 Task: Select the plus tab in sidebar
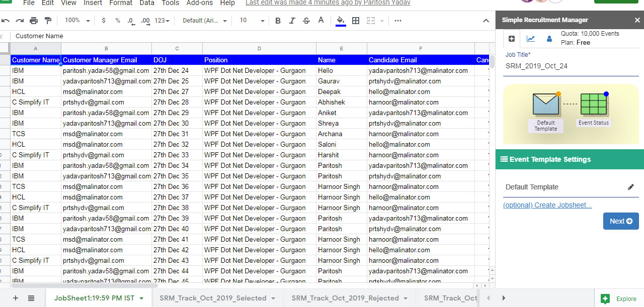coord(512,39)
